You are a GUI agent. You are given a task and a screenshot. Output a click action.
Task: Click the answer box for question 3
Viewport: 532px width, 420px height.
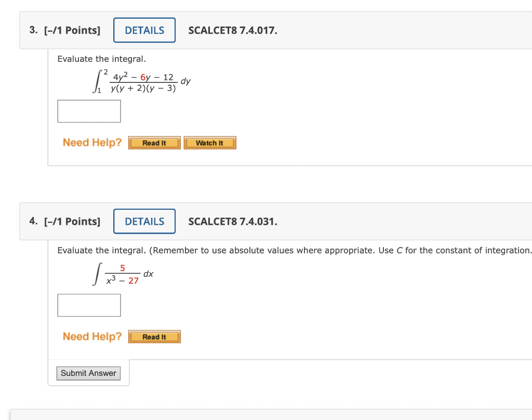pyautogui.click(x=89, y=111)
